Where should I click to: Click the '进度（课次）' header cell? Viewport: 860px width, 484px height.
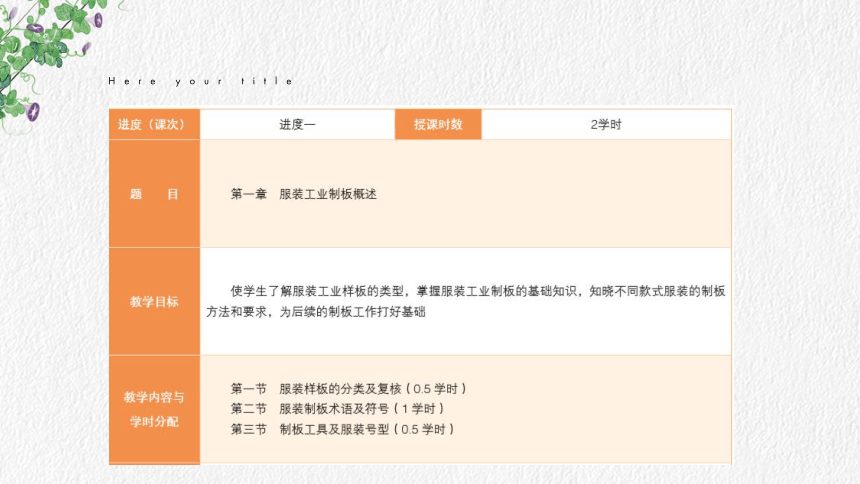coord(154,125)
